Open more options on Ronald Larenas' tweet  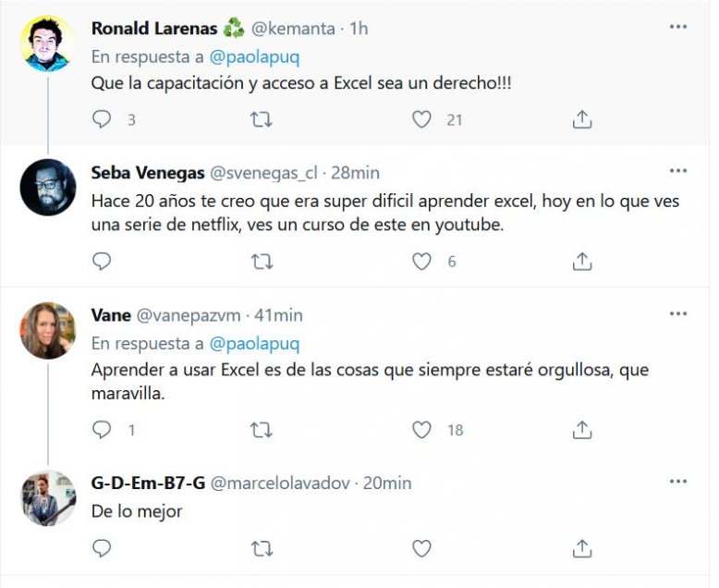(x=678, y=28)
